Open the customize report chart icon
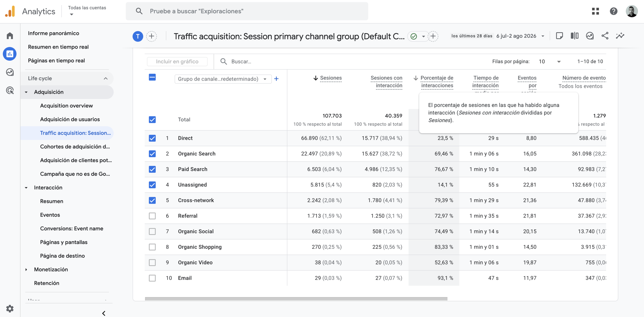Image resolution: width=644 pixels, height=317 pixels. [x=590, y=36]
